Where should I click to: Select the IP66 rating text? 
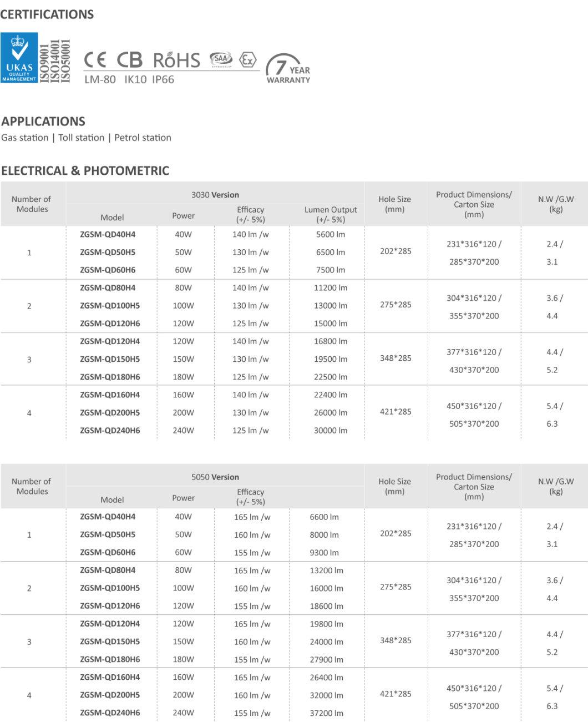[x=163, y=79]
